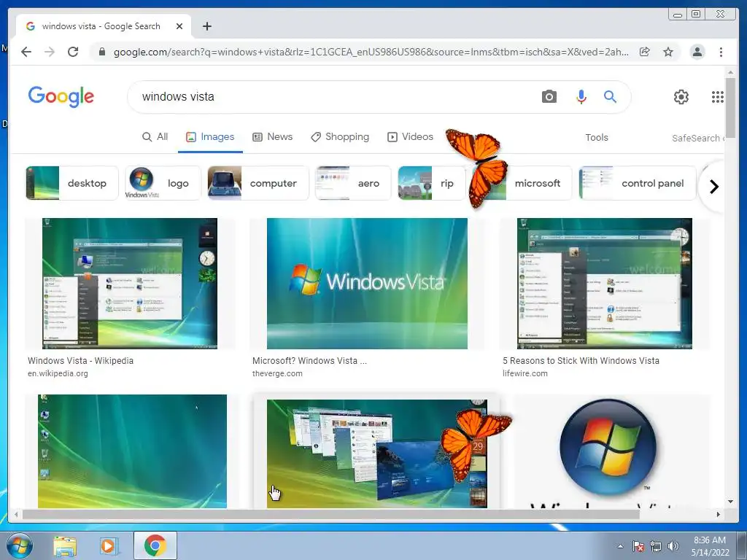Click the vertical scrollbar down arrow
This screenshot has width=747, height=560.
(730, 502)
